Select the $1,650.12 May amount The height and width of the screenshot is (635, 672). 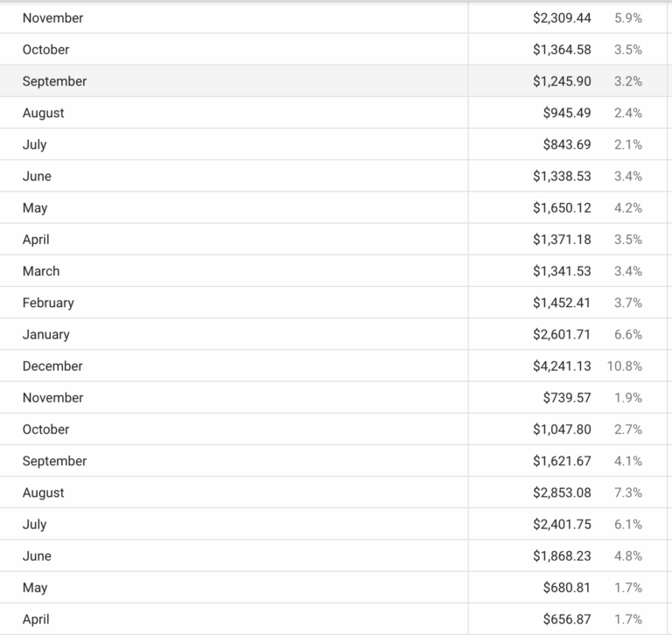[x=562, y=207]
